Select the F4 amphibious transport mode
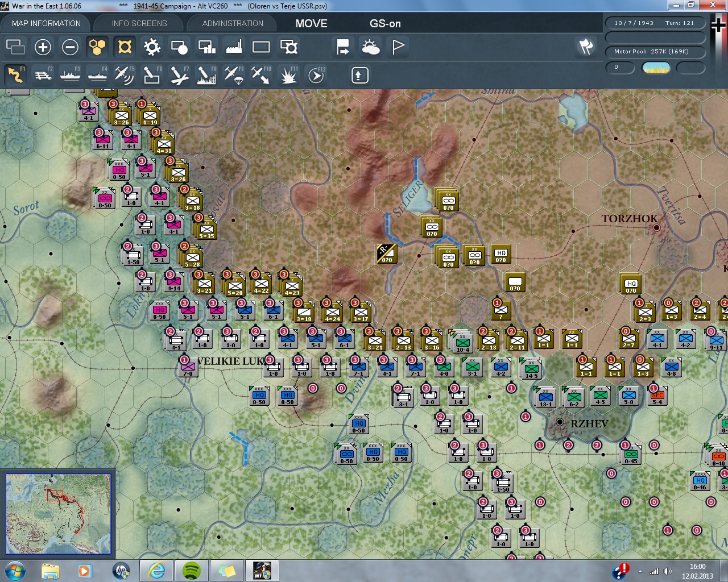 tap(97, 75)
